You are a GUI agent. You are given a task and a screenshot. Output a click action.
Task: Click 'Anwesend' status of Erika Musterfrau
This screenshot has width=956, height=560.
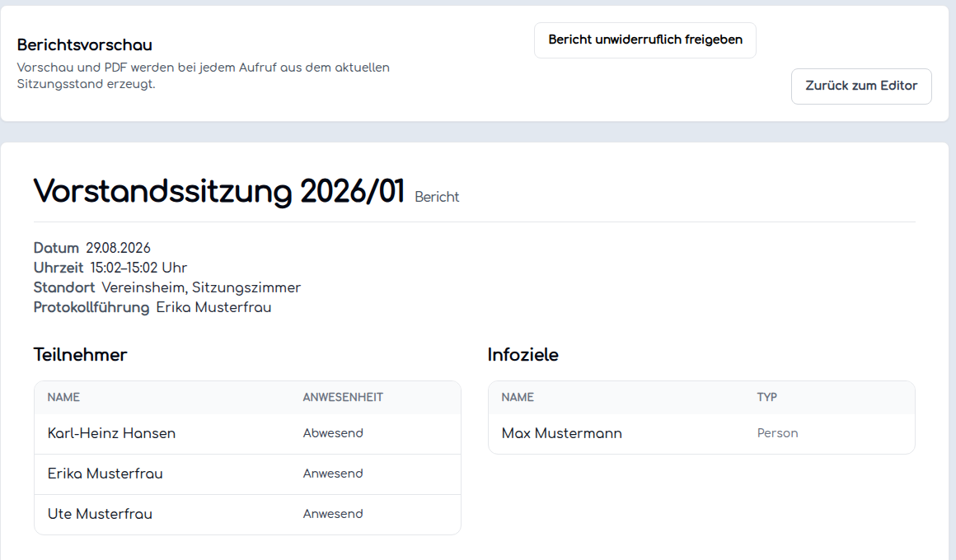[333, 474]
